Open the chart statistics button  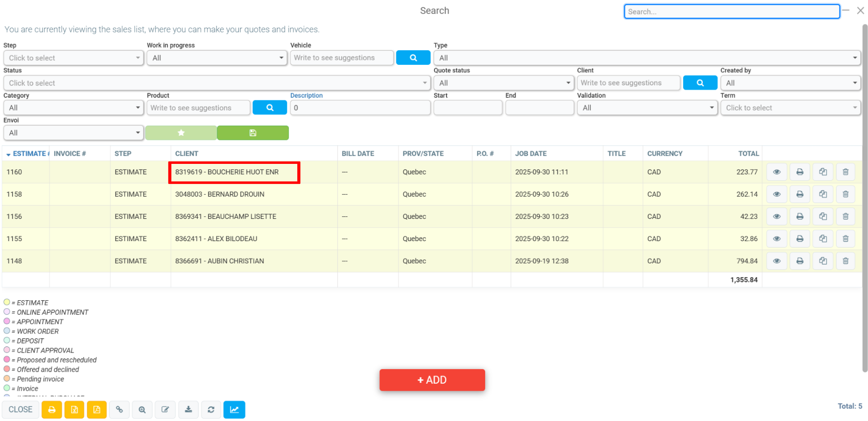234,409
